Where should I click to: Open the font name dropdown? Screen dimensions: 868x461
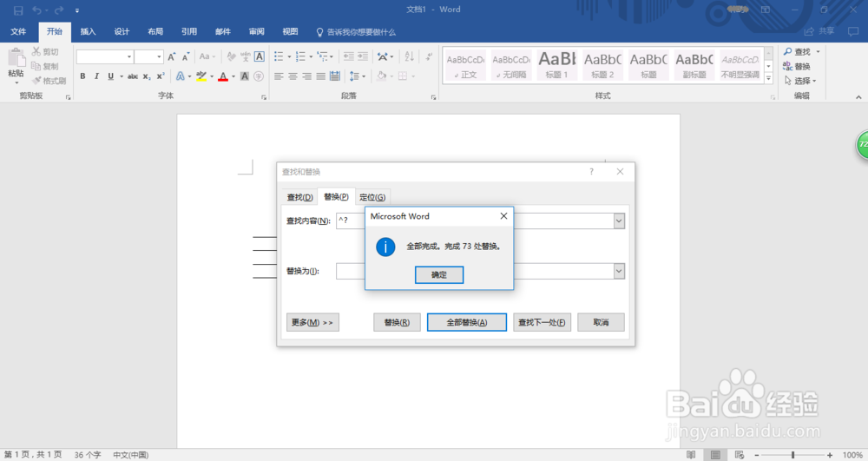(129, 56)
